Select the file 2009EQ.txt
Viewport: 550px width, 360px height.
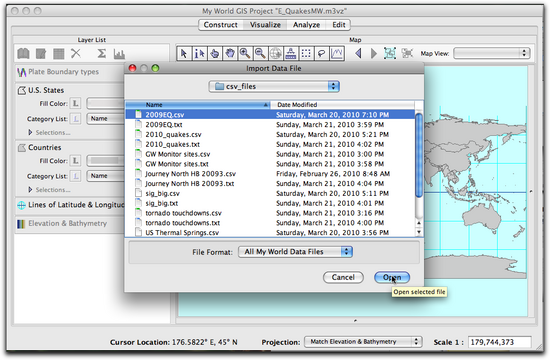(270, 125)
